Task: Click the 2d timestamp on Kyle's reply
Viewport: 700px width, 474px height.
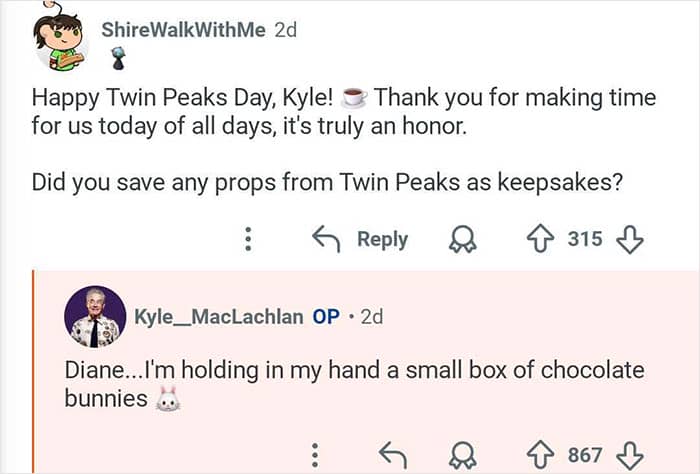Action: [371, 316]
